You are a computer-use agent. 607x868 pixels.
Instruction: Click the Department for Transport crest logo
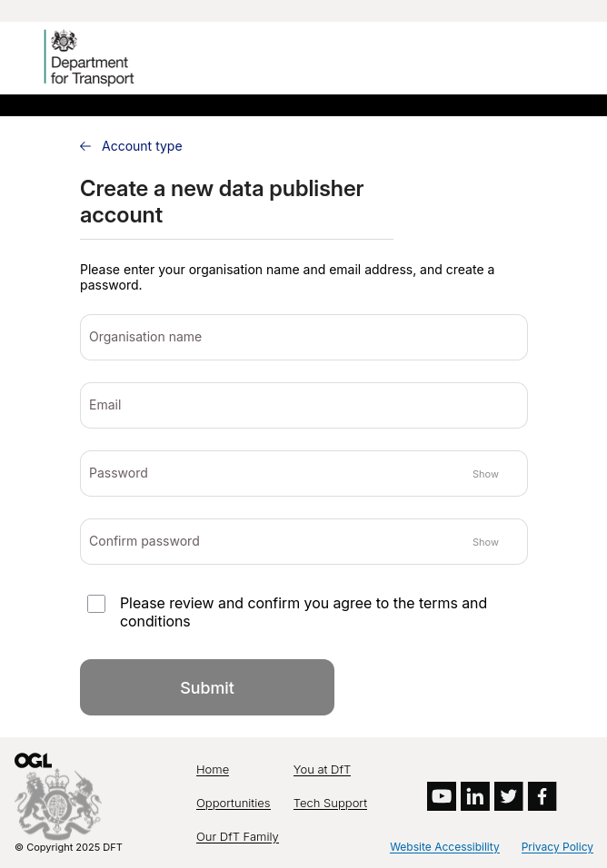(89, 57)
